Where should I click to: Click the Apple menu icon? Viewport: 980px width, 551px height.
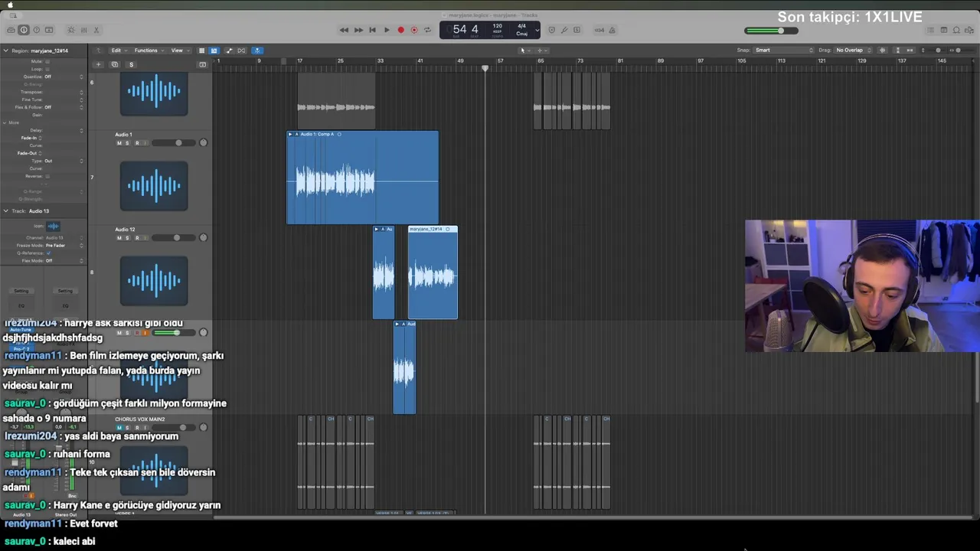[x=10, y=5]
